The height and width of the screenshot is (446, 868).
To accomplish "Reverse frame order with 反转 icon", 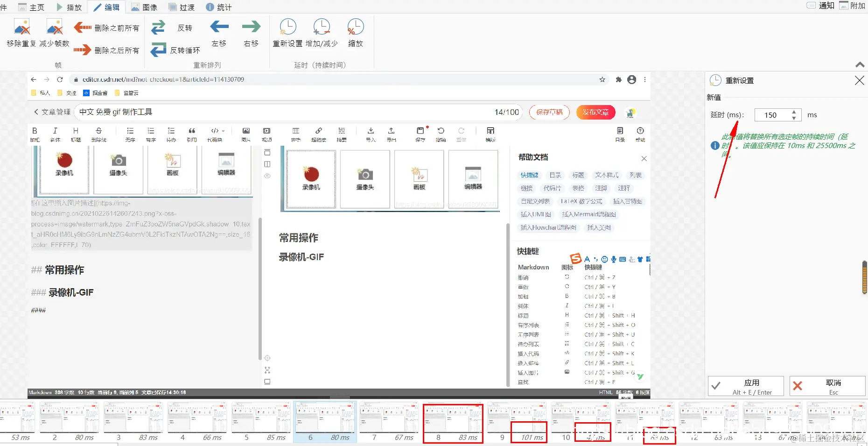I will coord(158,28).
